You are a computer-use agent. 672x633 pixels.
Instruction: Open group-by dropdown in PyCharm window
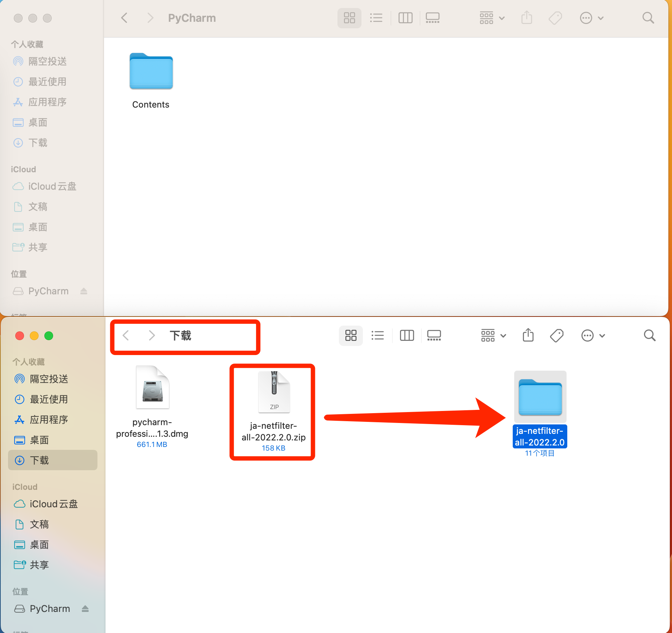click(x=492, y=18)
